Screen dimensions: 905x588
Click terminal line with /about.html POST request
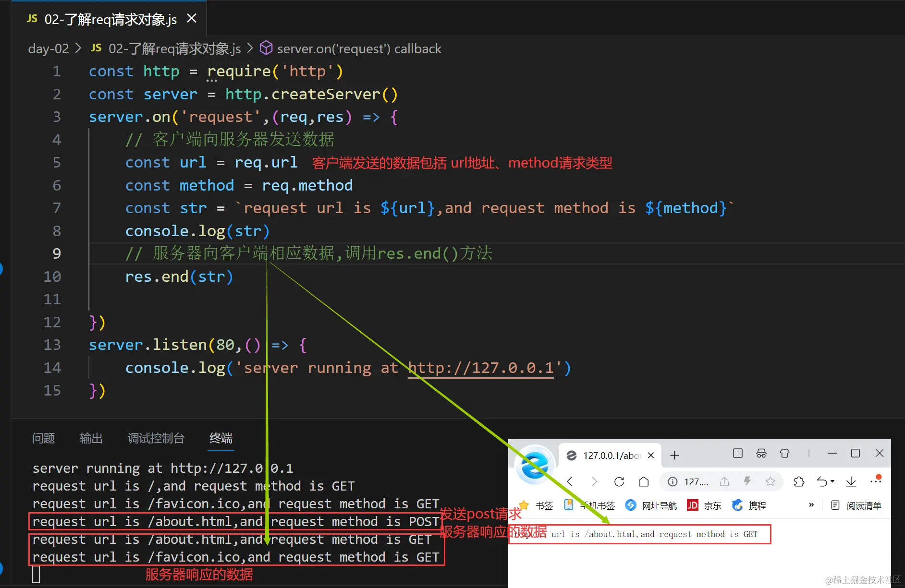click(x=235, y=521)
